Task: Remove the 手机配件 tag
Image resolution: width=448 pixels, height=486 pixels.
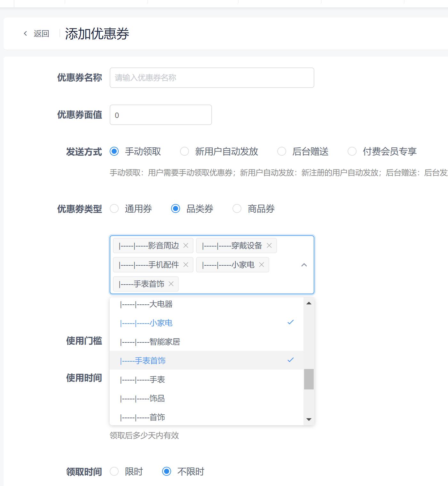Action: tap(186, 265)
